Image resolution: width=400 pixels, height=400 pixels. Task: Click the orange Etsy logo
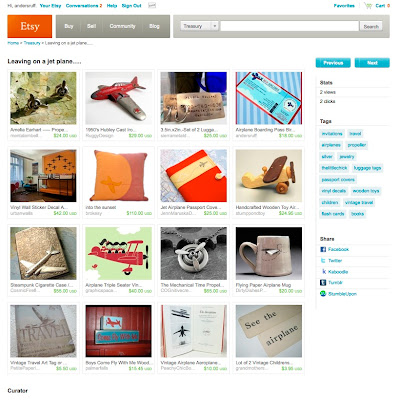point(30,26)
